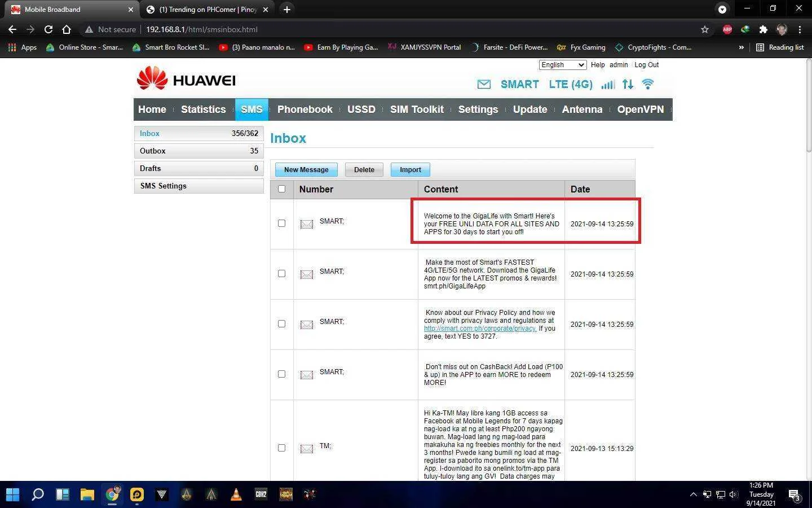Click the Wi-Fi status icon
This screenshot has width=812, height=508.
point(648,84)
